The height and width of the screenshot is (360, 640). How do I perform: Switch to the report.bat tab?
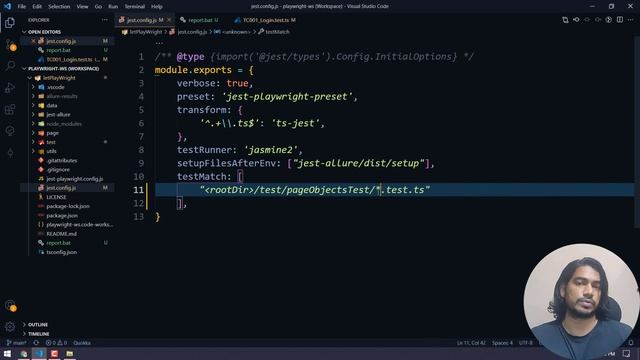click(200, 20)
